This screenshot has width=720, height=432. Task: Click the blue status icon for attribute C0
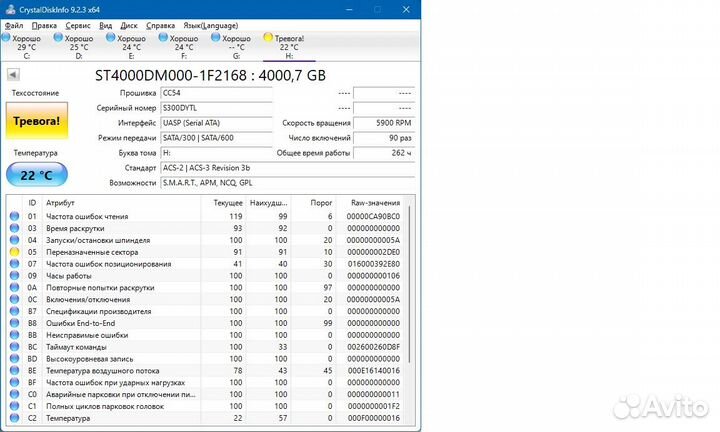click(15, 394)
